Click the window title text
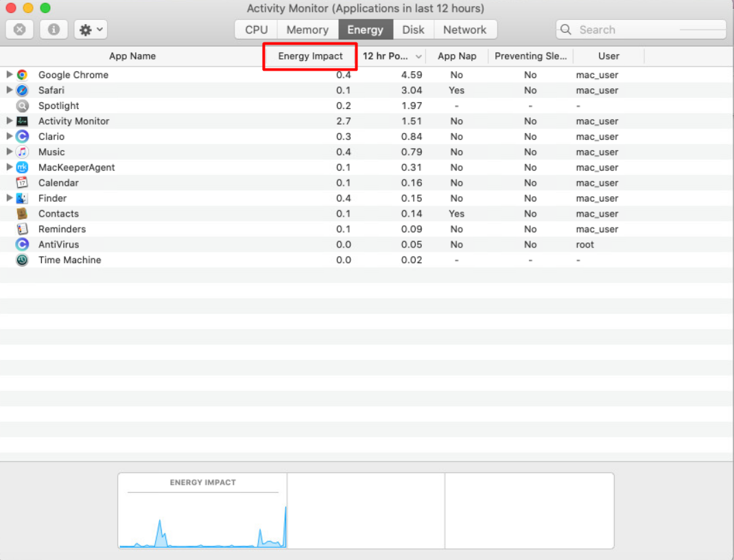The image size is (734, 560). pyautogui.click(x=366, y=8)
